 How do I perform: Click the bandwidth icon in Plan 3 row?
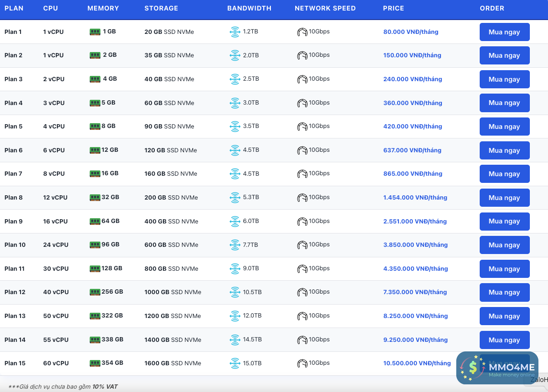(235, 79)
